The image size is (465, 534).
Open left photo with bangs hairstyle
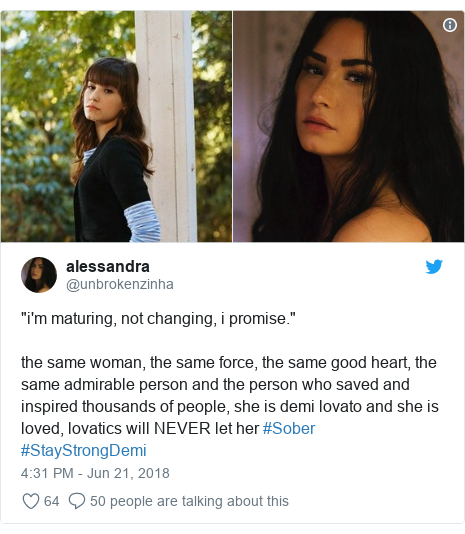tap(116, 126)
